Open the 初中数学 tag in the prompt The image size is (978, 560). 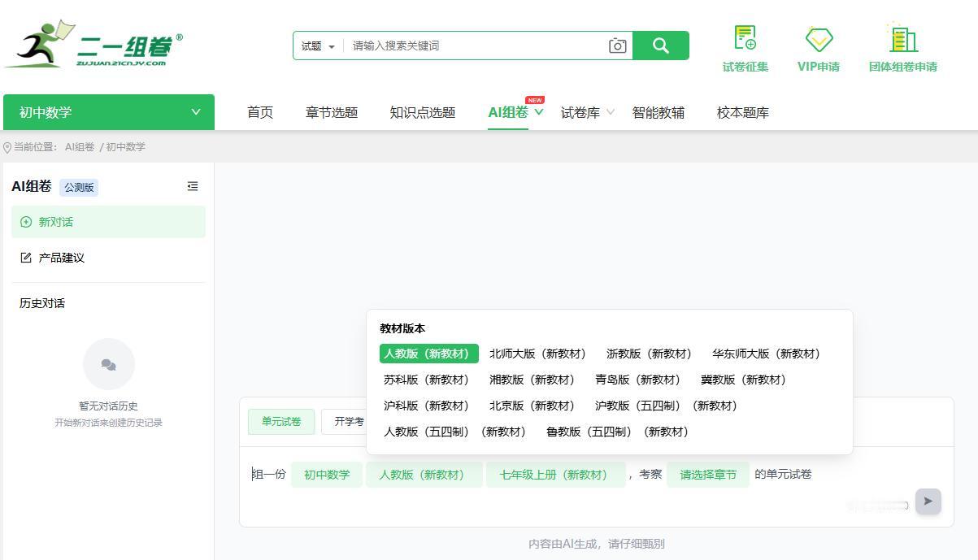coord(327,475)
